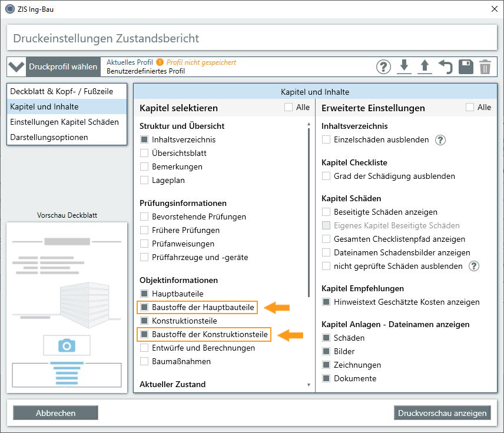This screenshot has height=433, width=504.
Task: Click the camera icon in the cover preview
Action: pos(67,345)
